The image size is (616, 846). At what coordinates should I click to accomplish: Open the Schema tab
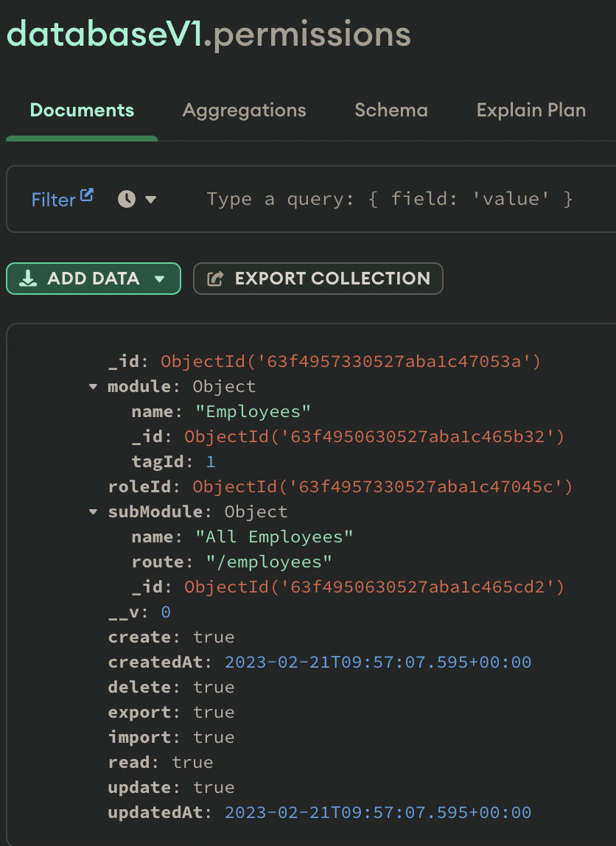[x=391, y=111]
